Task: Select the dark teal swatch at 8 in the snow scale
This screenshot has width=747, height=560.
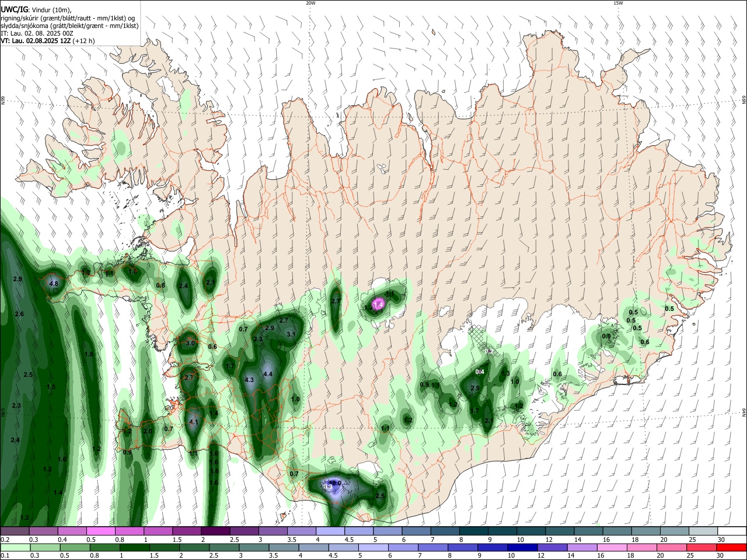Action: (x=473, y=531)
